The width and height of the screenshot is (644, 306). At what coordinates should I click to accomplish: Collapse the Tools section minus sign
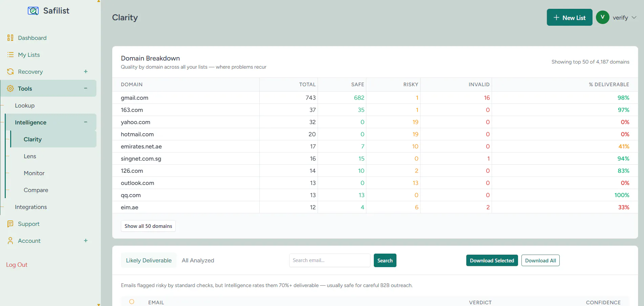tap(86, 88)
